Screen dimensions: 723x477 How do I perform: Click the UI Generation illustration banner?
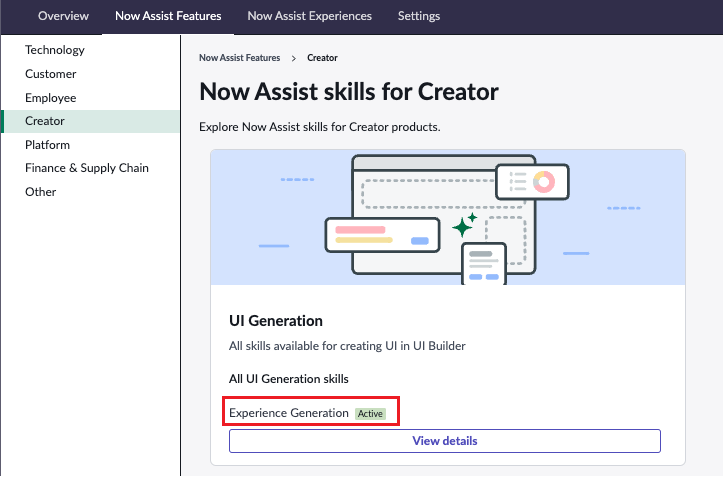pyautogui.click(x=448, y=217)
